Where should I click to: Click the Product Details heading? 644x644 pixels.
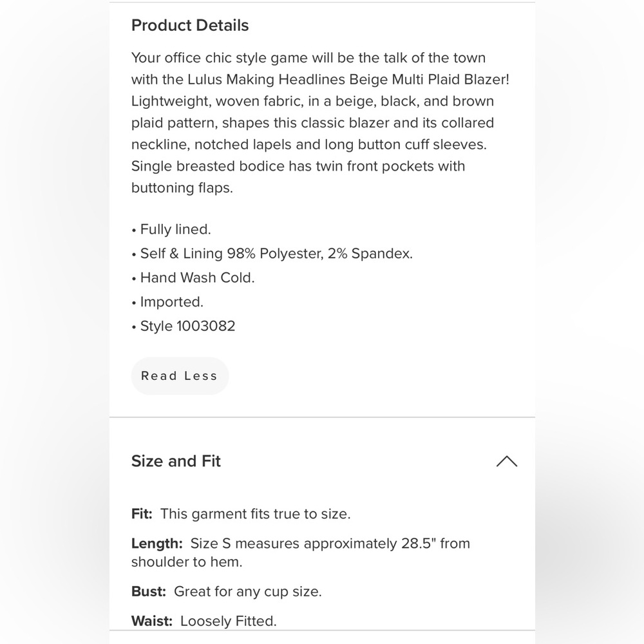(190, 26)
